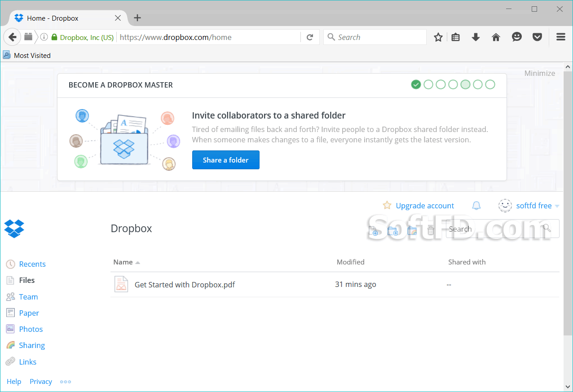The width and height of the screenshot is (573, 392).
Task: Click the Pocket icon in Firefox toolbar
Action: click(x=537, y=37)
